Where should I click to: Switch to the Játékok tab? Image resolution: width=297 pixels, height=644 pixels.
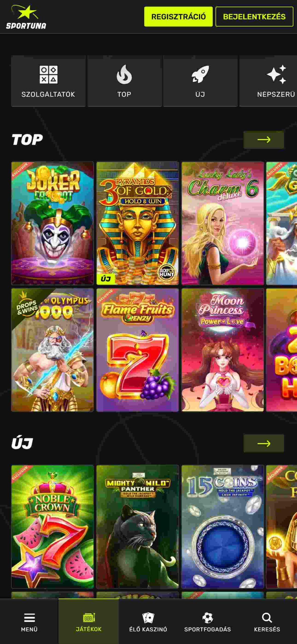[x=89, y=621]
